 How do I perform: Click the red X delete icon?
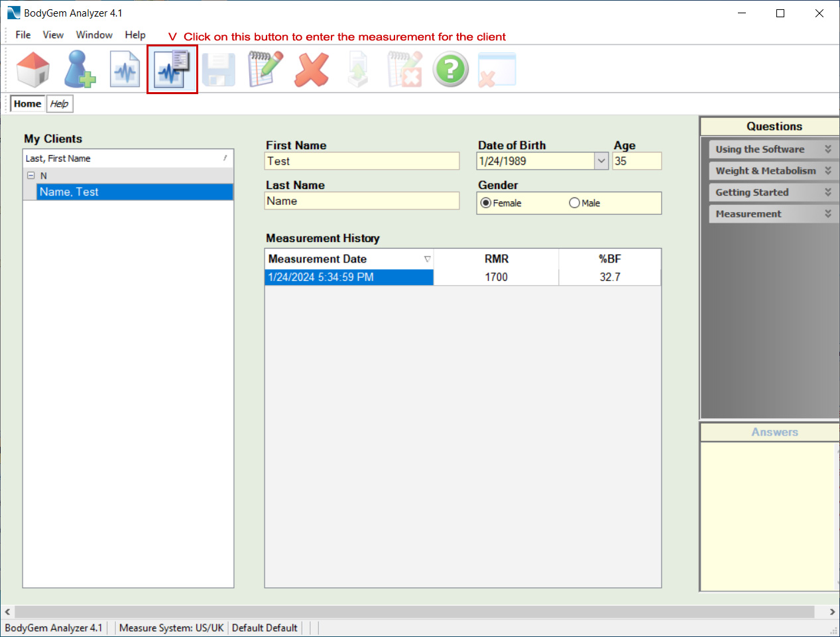[x=312, y=70]
